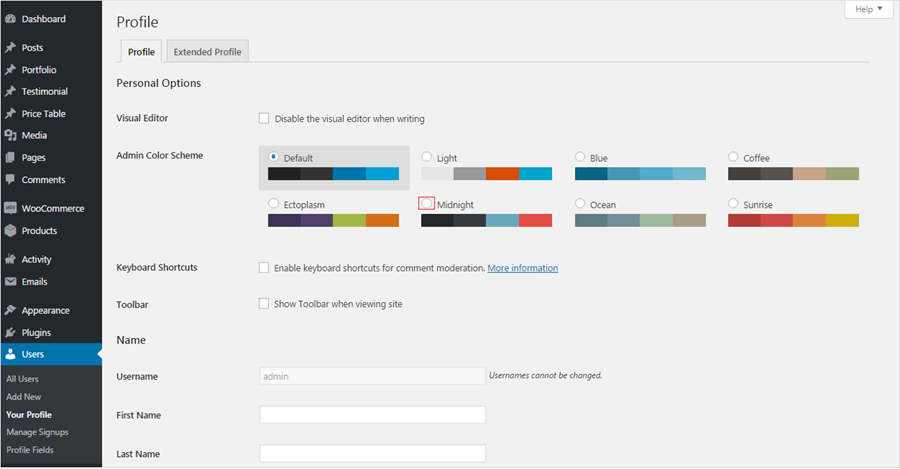Open Pages using its sidebar icon
Screen dimensions: 900x469
[x=10, y=158]
